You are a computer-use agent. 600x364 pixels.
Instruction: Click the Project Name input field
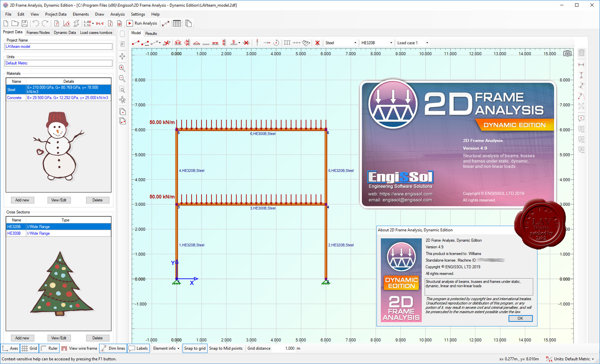(x=59, y=47)
